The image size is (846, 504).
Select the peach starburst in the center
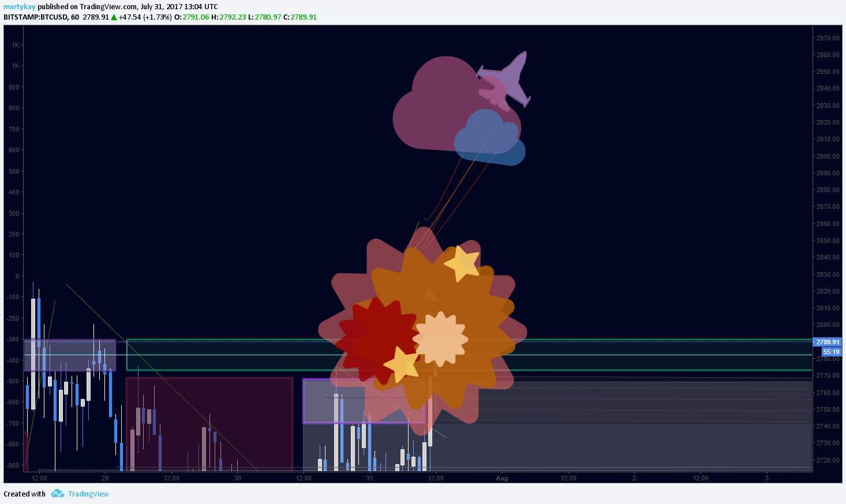click(x=440, y=339)
